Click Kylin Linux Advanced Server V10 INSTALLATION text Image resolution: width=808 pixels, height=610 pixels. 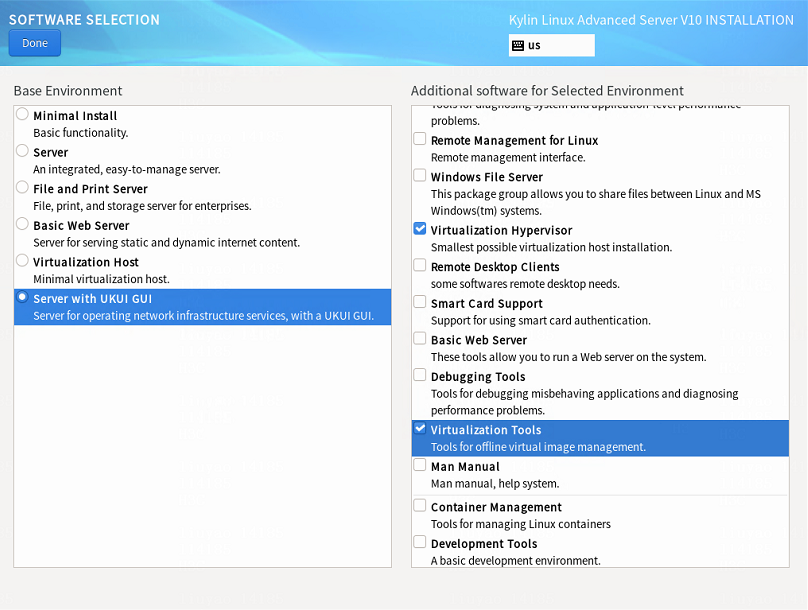tap(651, 20)
